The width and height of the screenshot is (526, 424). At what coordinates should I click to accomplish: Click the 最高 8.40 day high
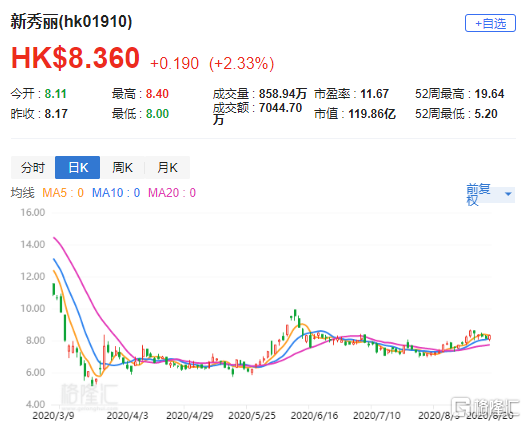(140, 94)
